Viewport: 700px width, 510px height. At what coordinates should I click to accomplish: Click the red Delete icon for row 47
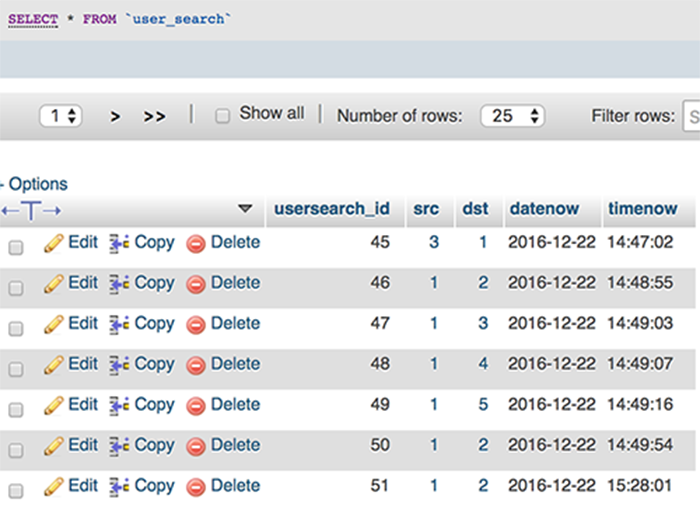[x=196, y=325]
